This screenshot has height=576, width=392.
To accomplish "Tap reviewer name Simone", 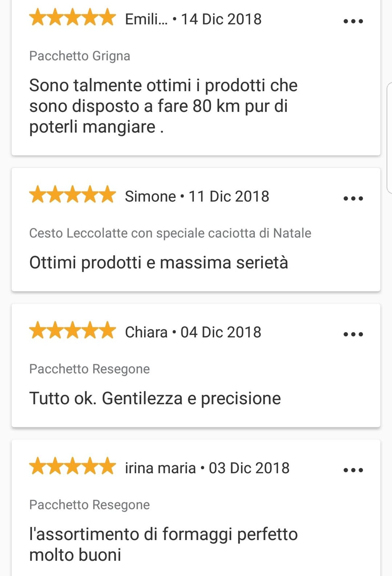I will [x=150, y=196].
